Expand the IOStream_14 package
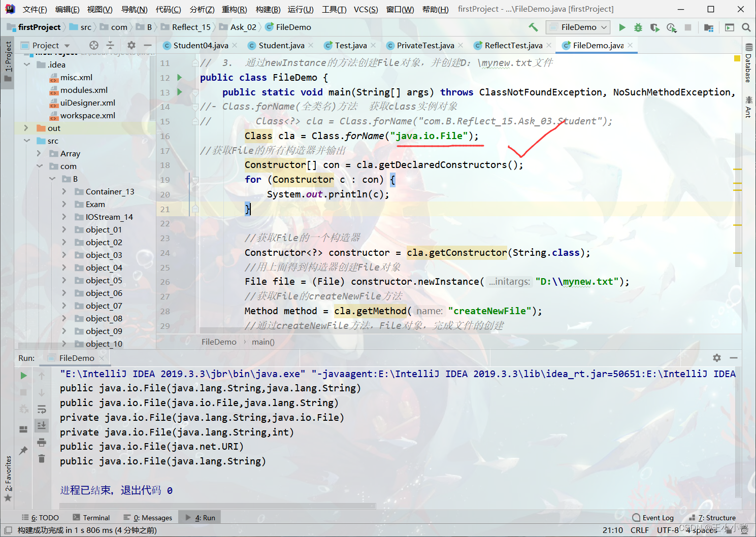This screenshot has height=537, width=756. coord(64,217)
